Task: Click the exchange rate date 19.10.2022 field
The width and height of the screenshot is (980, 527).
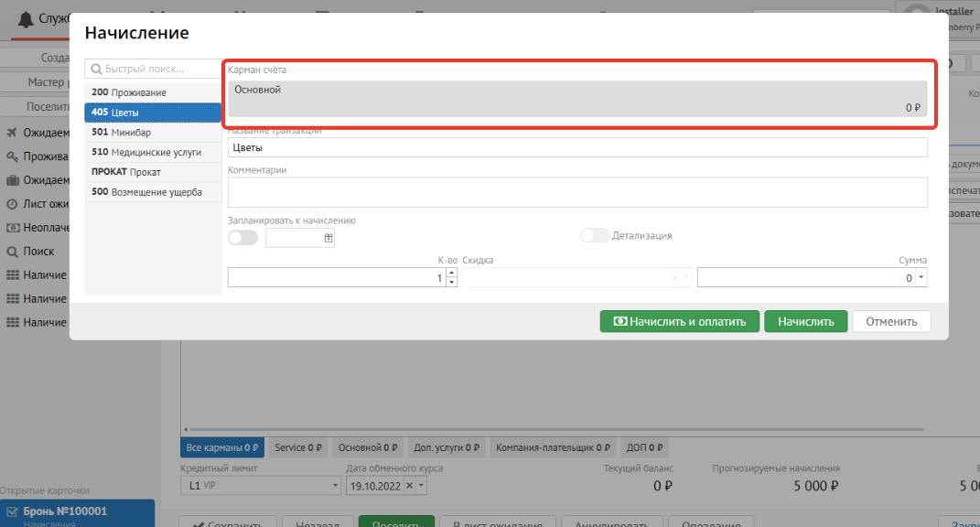Action: pos(376,486)
